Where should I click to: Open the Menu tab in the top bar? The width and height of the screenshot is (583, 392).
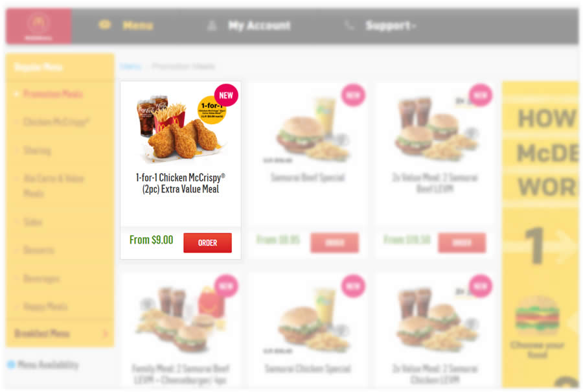pos(138,25)
